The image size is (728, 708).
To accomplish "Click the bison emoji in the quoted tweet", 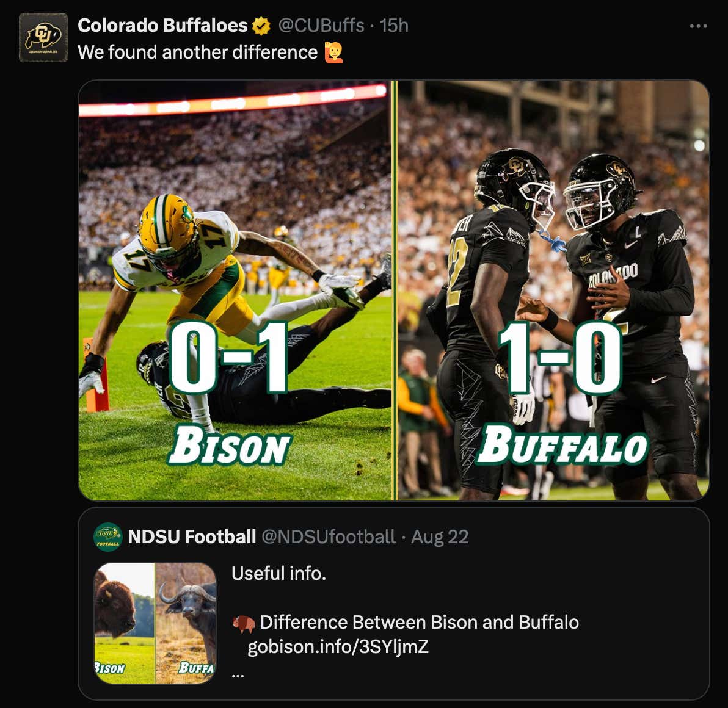I will click(244, 623).
